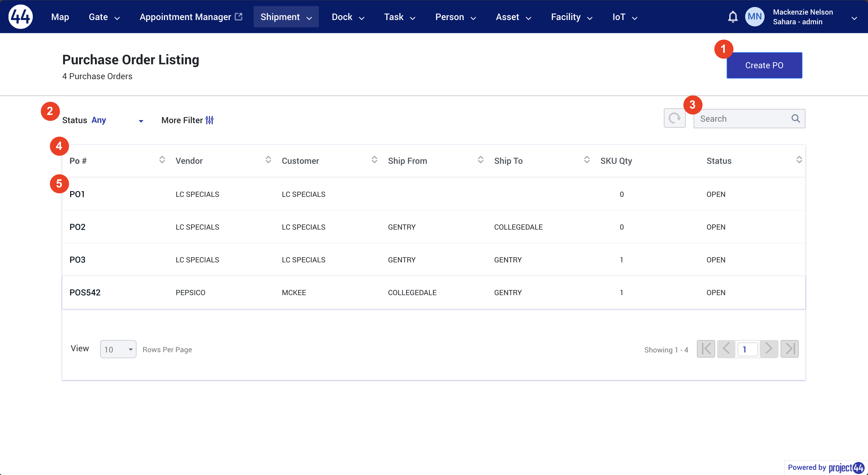Click the More Filter sliders icon
The image size is (868, 475).
(x=209, y=120)
